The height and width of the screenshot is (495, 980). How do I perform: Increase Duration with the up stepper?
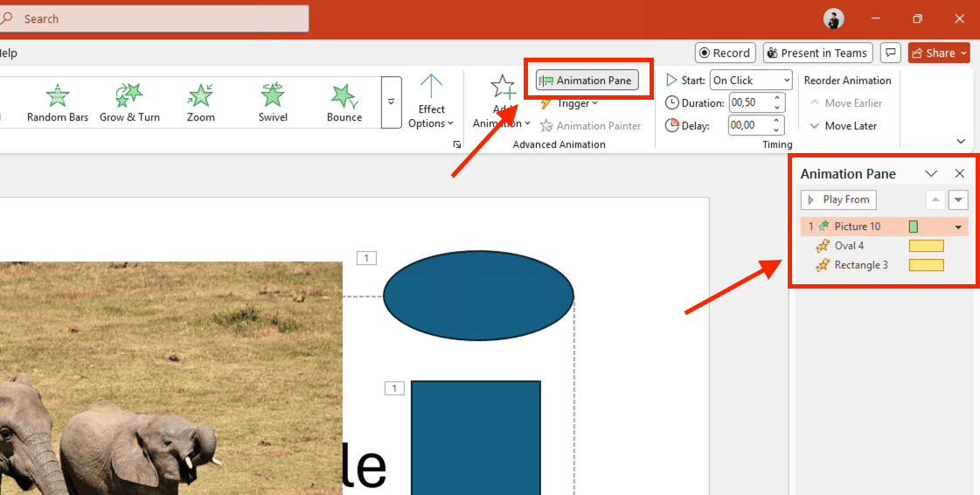777,98
